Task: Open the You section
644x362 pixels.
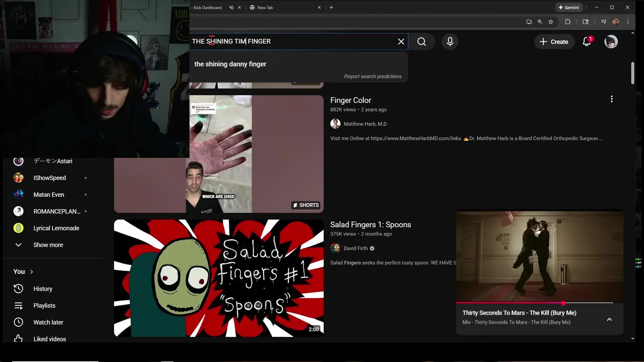Action: [23, 271]
